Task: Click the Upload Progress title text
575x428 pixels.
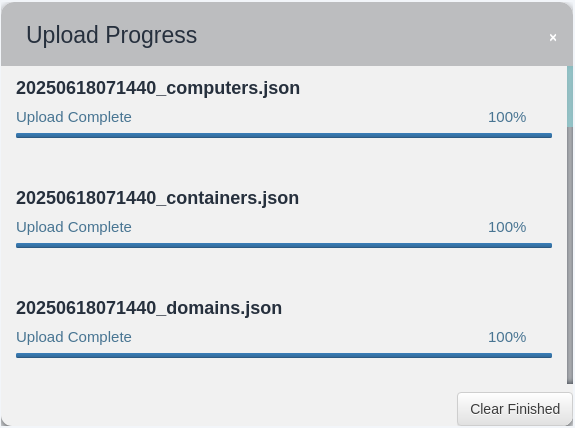Action: click(111, 35)
